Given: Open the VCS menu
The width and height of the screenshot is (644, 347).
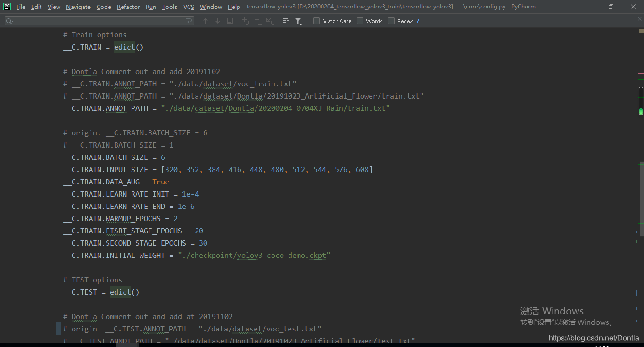Looking at the screenshot, I should coord(189,7).
